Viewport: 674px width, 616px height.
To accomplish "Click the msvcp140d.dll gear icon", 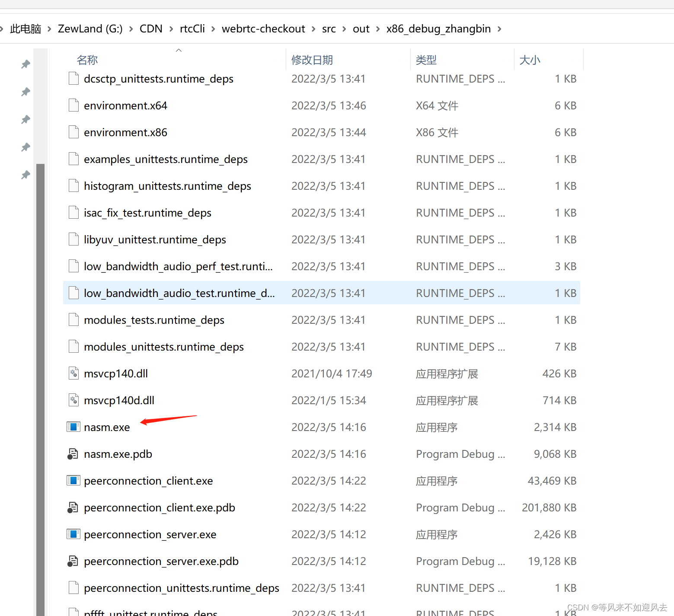I will pyautogui.click(x=73, y=400).
